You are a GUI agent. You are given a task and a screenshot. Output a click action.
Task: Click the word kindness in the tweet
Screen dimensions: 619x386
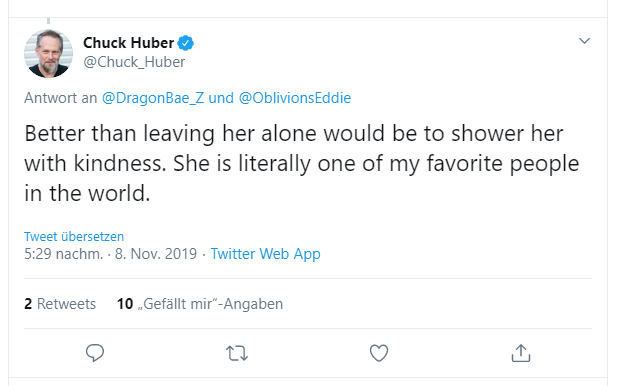pos(120,163)
